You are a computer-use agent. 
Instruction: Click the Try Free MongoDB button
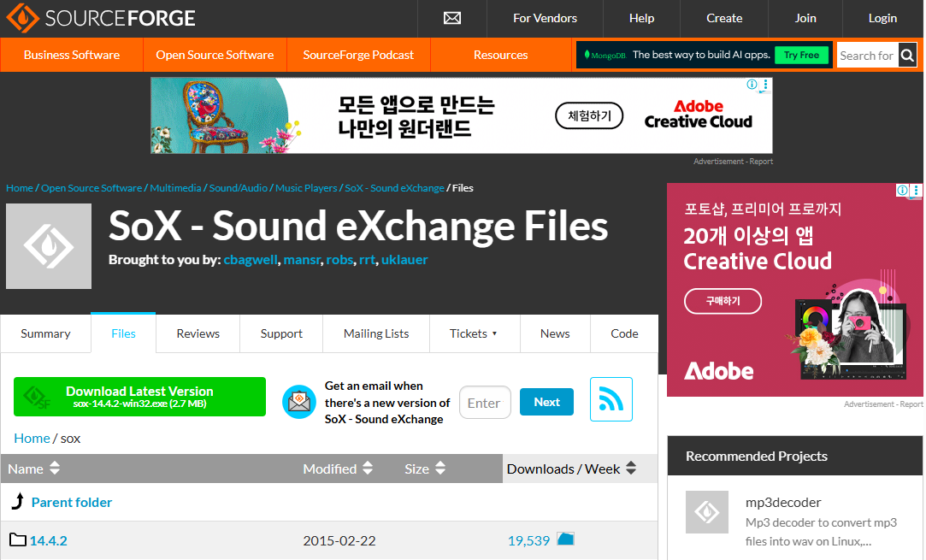click(x=801, y=55)
